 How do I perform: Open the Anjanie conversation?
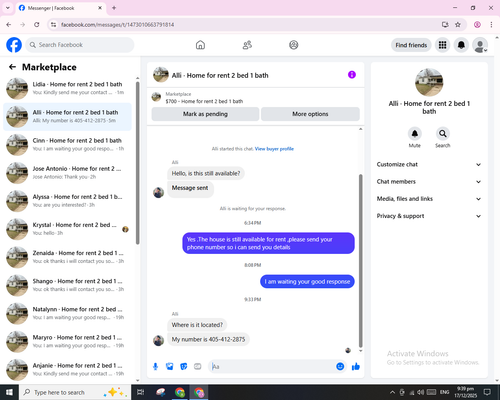click(67, 370)
